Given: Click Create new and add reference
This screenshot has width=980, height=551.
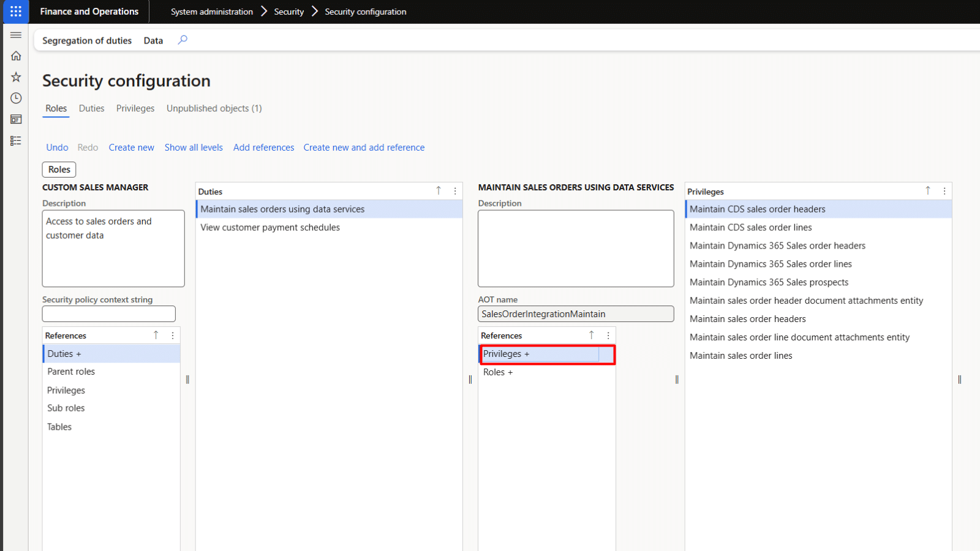Looking at the screenshot, I should point(364,147).
